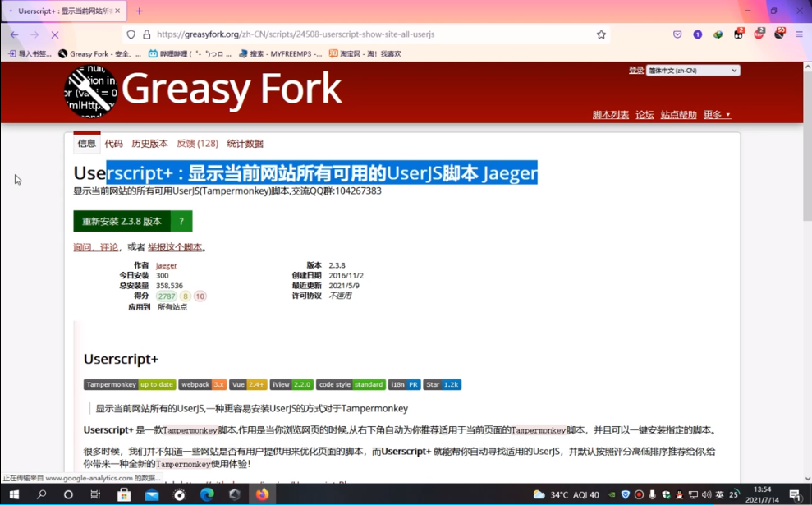Viewport: 812px width, 505px height.
Task: Click the green 2787 good rating count
Action: (x=166, y=296)
